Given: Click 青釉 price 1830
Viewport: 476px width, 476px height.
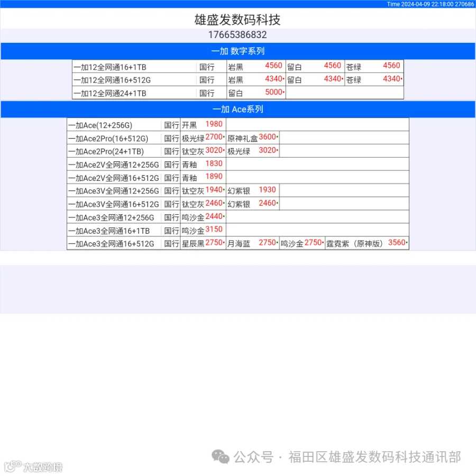Looking at the screenshot, I should [214, 164].
